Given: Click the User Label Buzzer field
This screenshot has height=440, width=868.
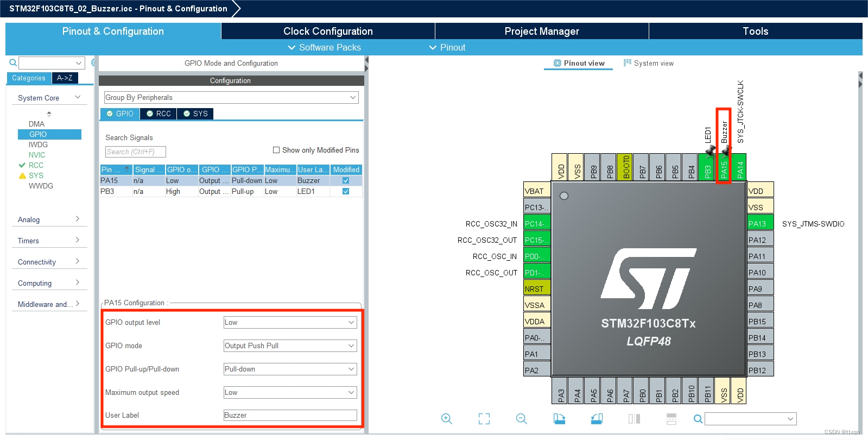Looking at the screenshot, I should pos(290,415).
